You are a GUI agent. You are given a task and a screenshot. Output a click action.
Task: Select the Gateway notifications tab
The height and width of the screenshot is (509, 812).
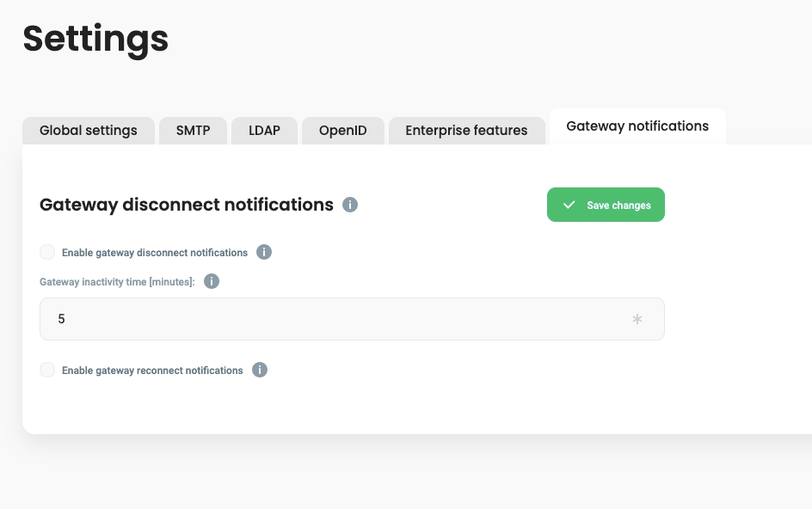coord(637,126)
